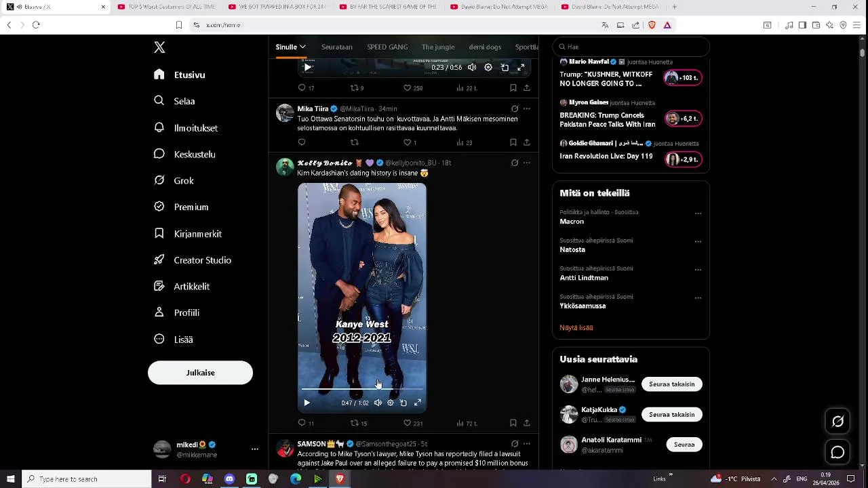Image resolution: width=868 pixels, height=488 pixels.
Task: Click the Hae search field
Action: (631, 47)
